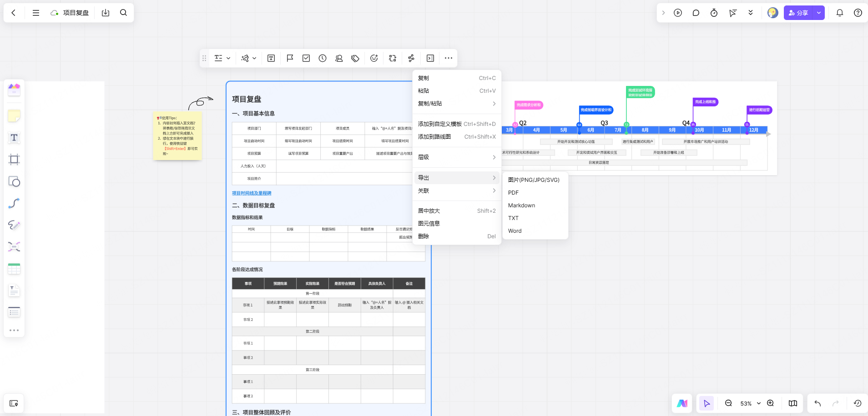Select the Text tool in the left sidebar

(x=14, y=138)
